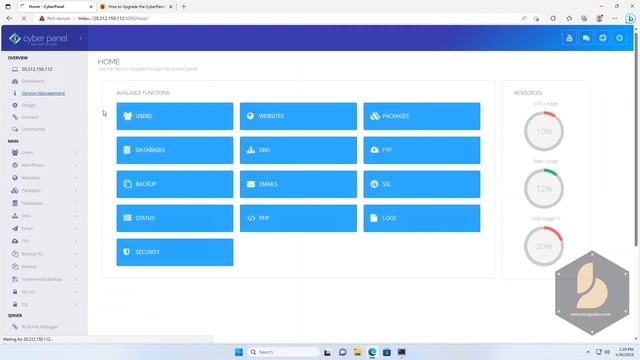Screen dimensions: 640x360
Task: Click the CPU usage 10% gauge
Action: tap(544, 131)
